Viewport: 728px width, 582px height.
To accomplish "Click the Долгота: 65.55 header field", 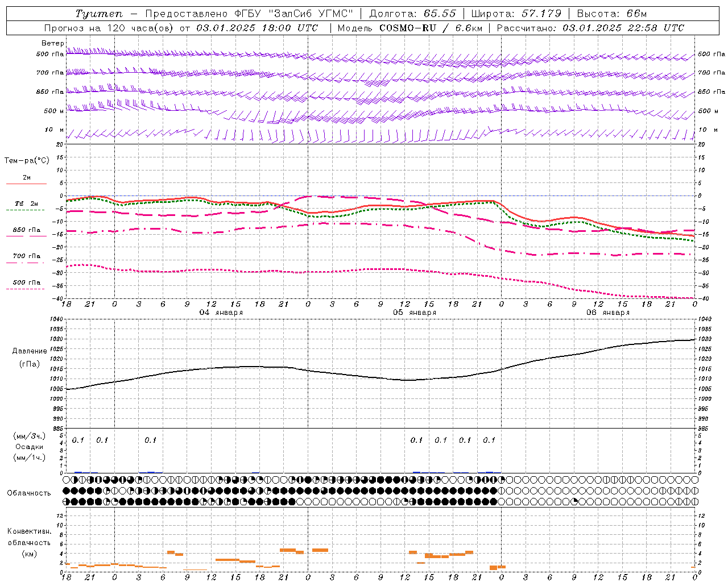I will [x=412, y=14].
